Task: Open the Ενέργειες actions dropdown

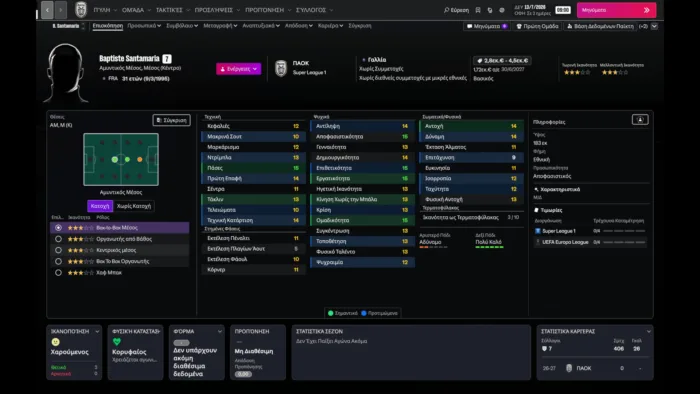Action: [x=238, y=69]
